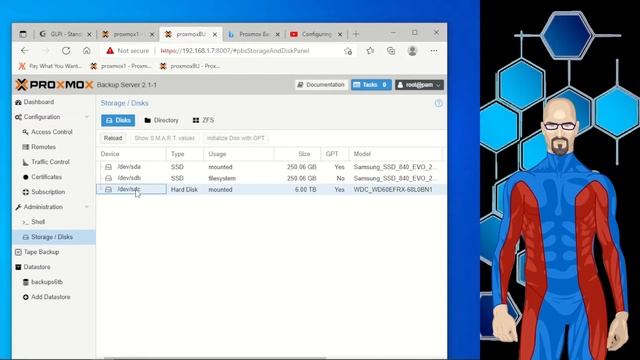Viewport: 640px width, 360px height.
Task: Open the Directory tab
Action: (162, 120)
